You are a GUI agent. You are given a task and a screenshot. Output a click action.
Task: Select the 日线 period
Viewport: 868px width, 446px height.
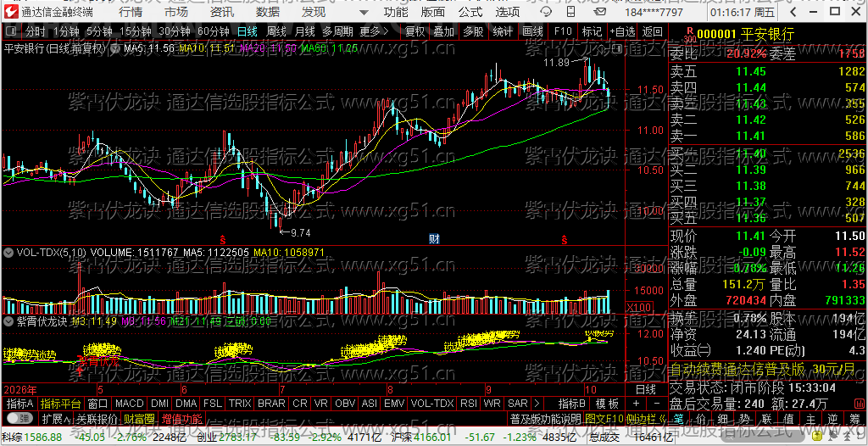tap(248, 31)
